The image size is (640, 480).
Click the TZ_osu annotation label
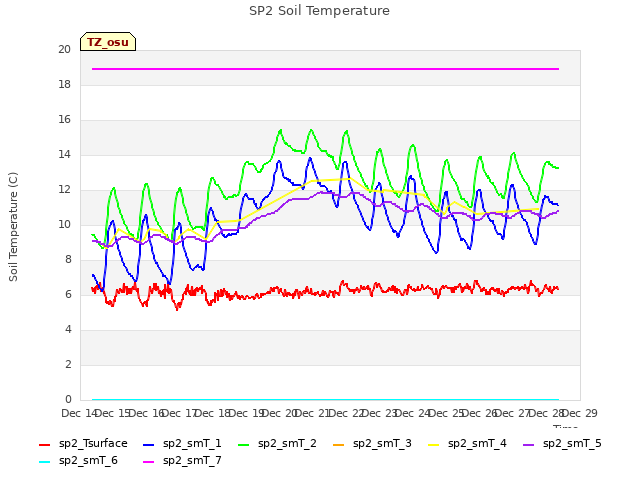click(x=108, y=42)
